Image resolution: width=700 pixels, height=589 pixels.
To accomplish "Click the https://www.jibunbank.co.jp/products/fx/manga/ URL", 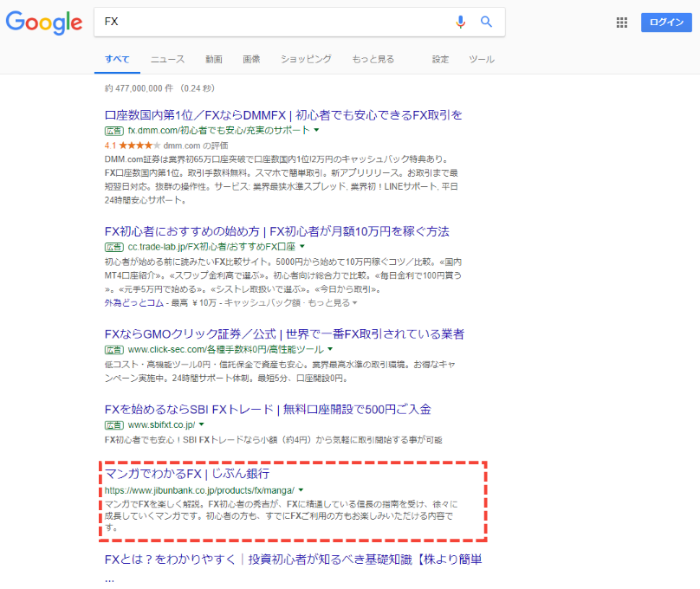I will 199,490.
